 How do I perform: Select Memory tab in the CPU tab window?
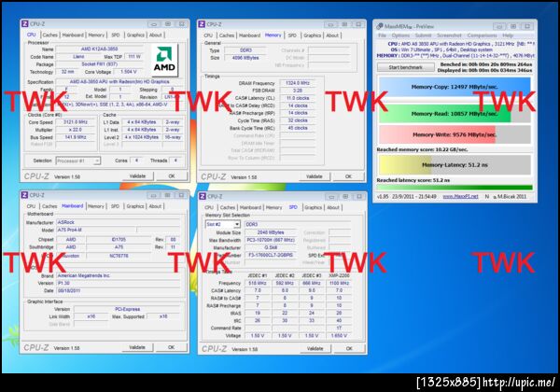coord(96,35)
